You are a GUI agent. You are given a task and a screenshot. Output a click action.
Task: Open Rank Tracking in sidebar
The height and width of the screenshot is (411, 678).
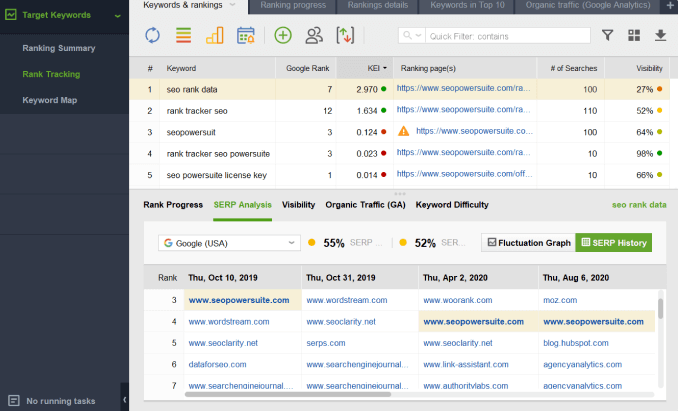tap(51, 74)
